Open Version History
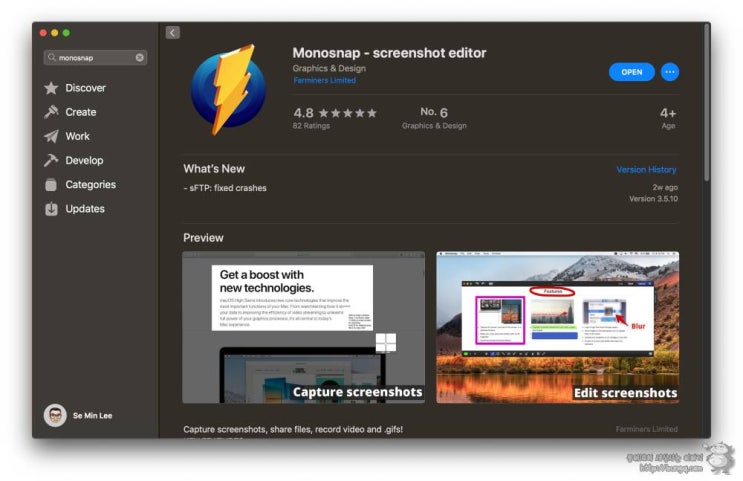The height and width of the screenshot is (481, 743). [646, 170]
